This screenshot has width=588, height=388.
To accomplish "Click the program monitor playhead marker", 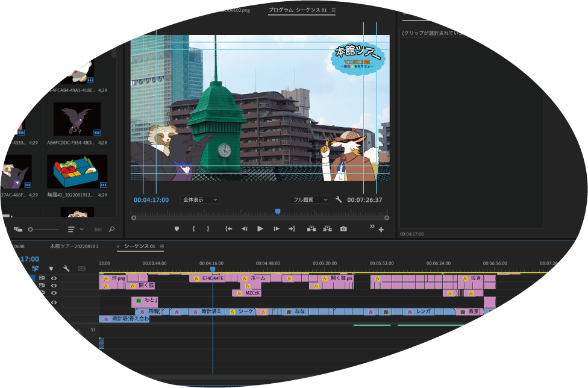I will pos(278,212).
